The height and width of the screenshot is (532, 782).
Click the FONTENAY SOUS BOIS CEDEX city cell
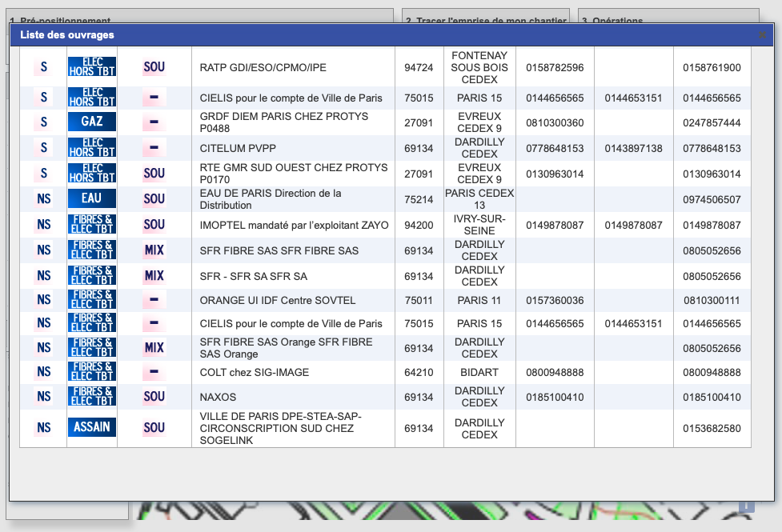point(479,67)
